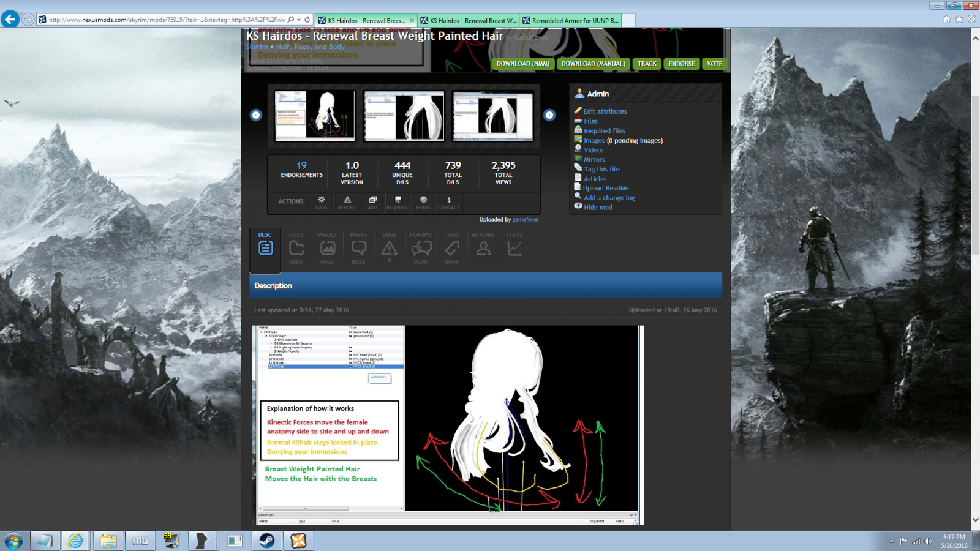Open the first gallery thumbnail with explanation text
Screen dimensions: 980x551
click(315, 116)
